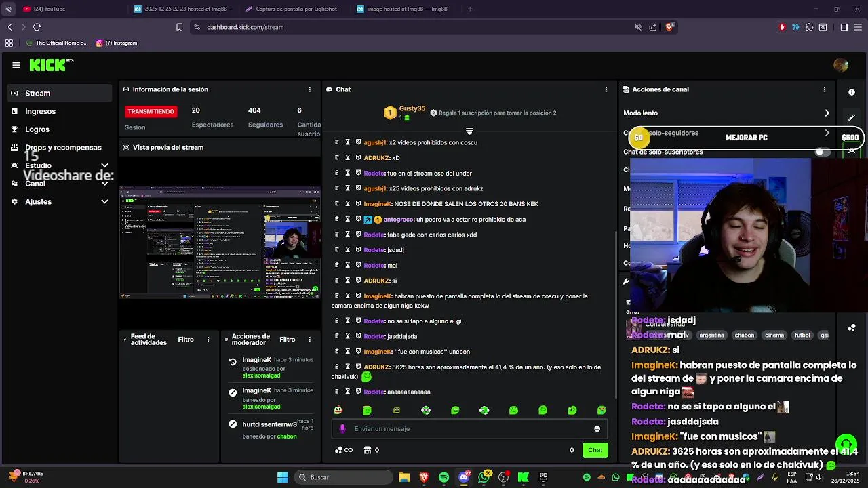Click ban icon next to hurtdissenternw3 entry

(233, 424)
